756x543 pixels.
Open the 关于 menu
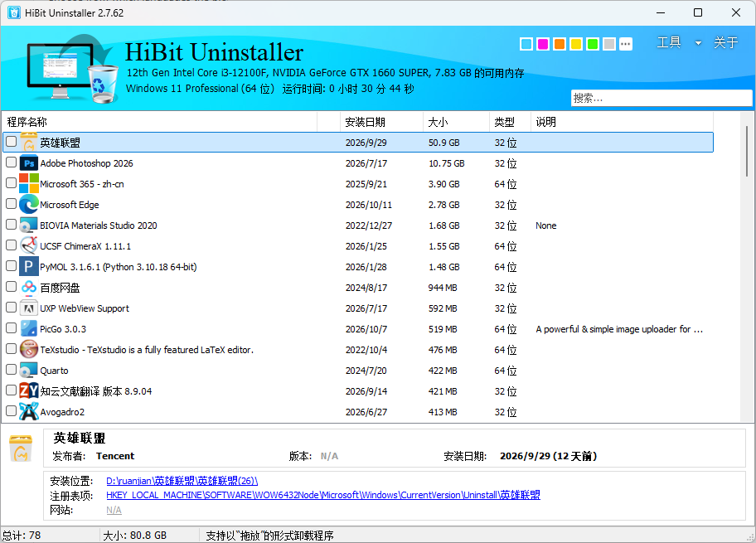725,42
